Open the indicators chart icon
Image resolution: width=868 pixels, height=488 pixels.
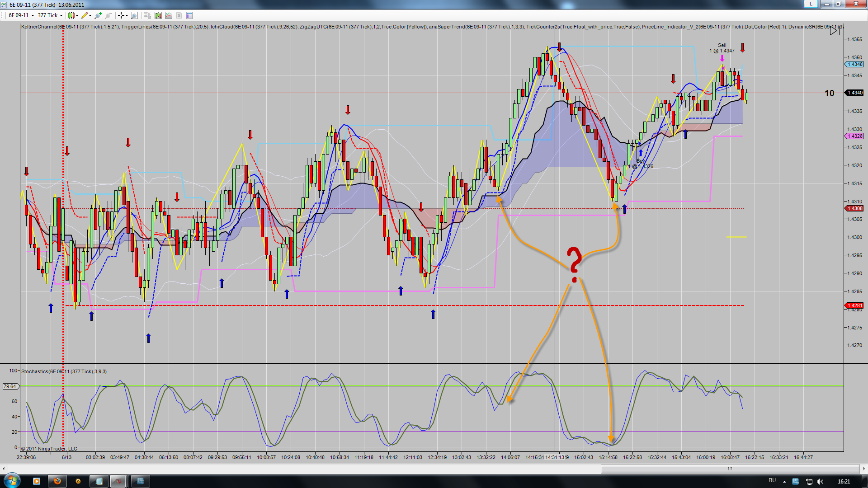pyautogui.click(x=169, y=15)
